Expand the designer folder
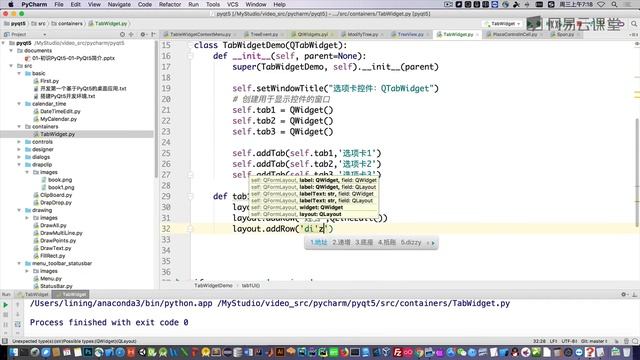This screenshot has height=360, width=640. pos(19,149)
